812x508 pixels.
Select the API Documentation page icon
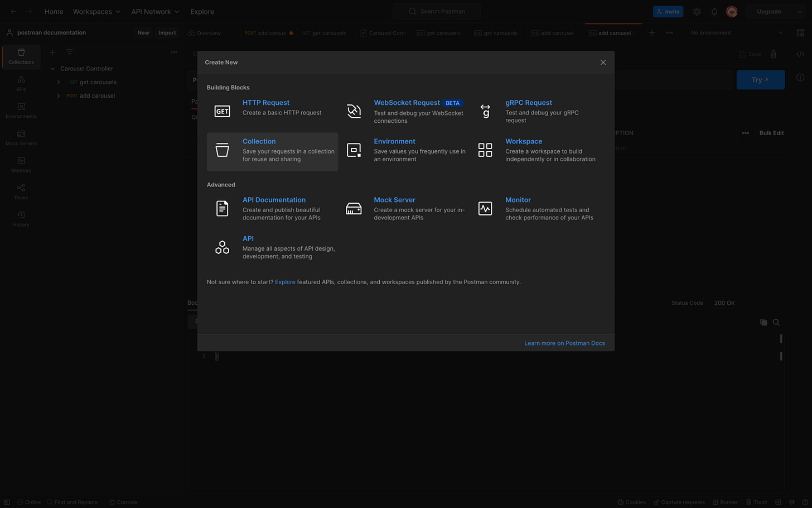tap(222, 208)
